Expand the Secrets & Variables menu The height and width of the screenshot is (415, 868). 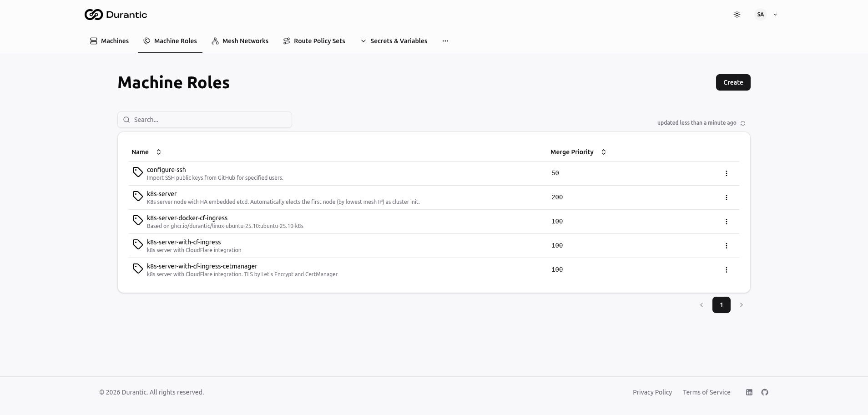[394, 41]
